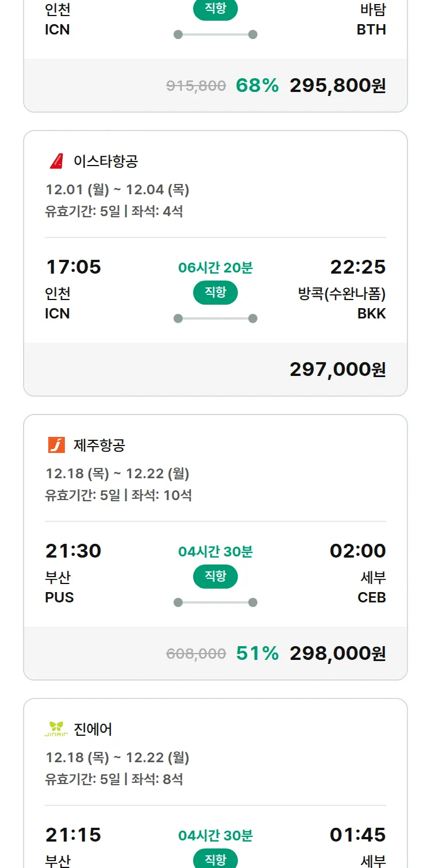Click the 17:05 departure time from 인천
The image size is (431, 868).
pos(73,267)
